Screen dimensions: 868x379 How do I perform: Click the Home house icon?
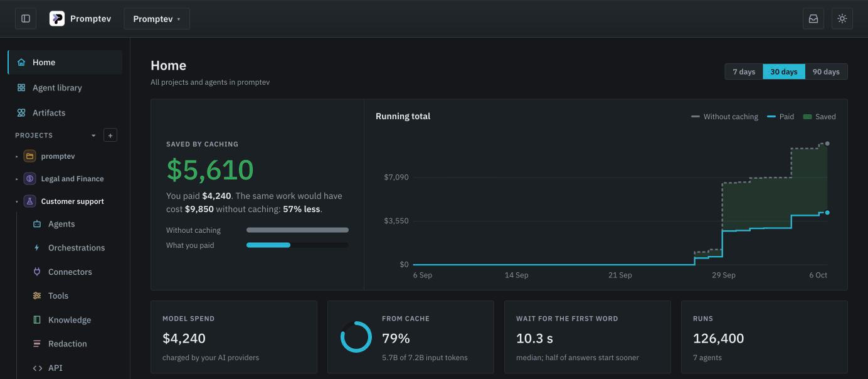click(x=21, y=63)
